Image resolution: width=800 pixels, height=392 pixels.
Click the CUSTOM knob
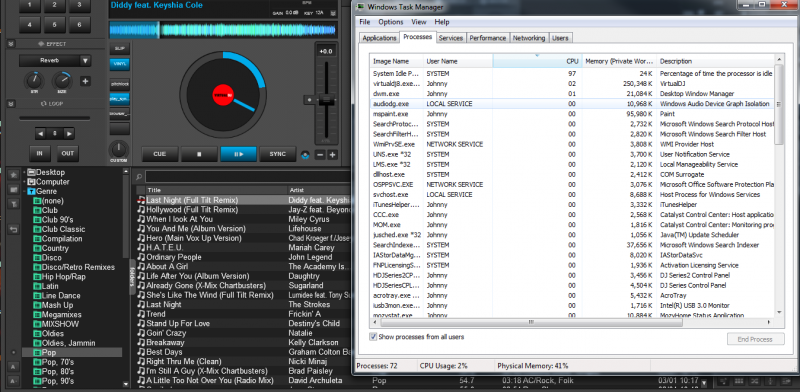coord(119,149)
